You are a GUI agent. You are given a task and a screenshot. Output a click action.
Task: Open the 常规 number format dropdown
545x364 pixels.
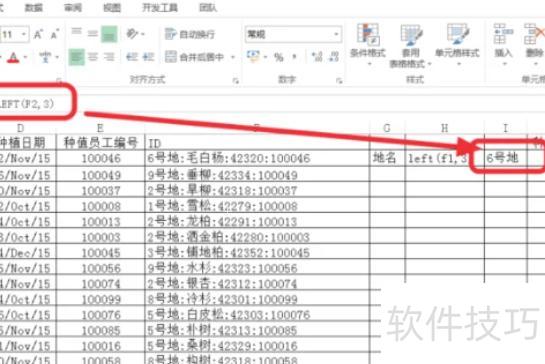click(x=336, y=34)
